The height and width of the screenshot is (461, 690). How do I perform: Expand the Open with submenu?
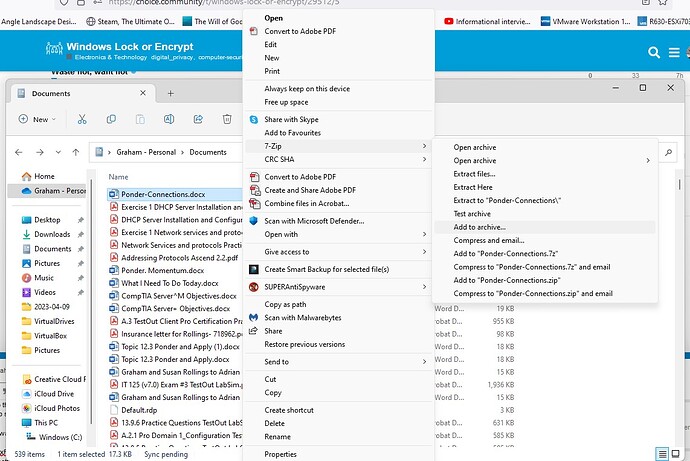tap(338, 234)
